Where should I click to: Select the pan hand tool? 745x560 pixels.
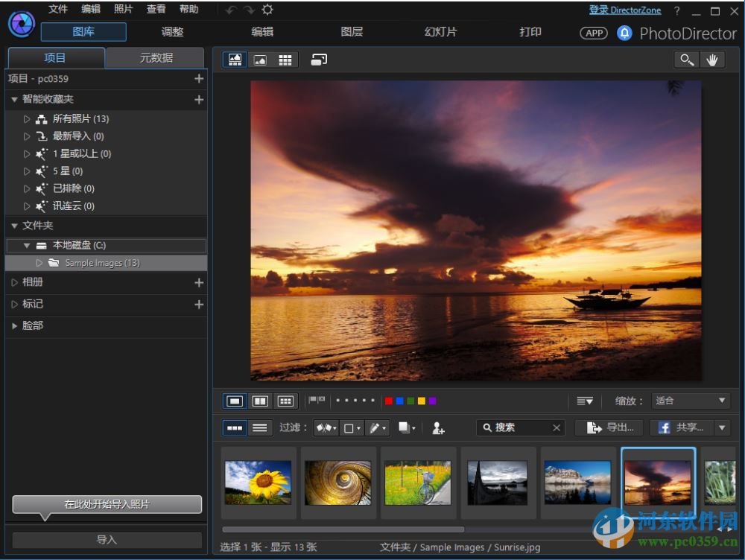tap(713, 59)
